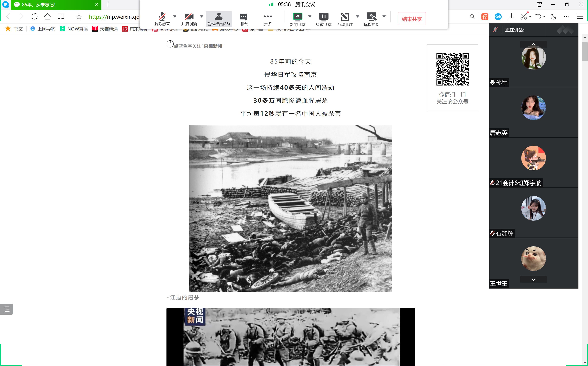The width and height of the screenshot is (588, 366).
Task: Open the Chat (聊天) panel
Action: 243,17
